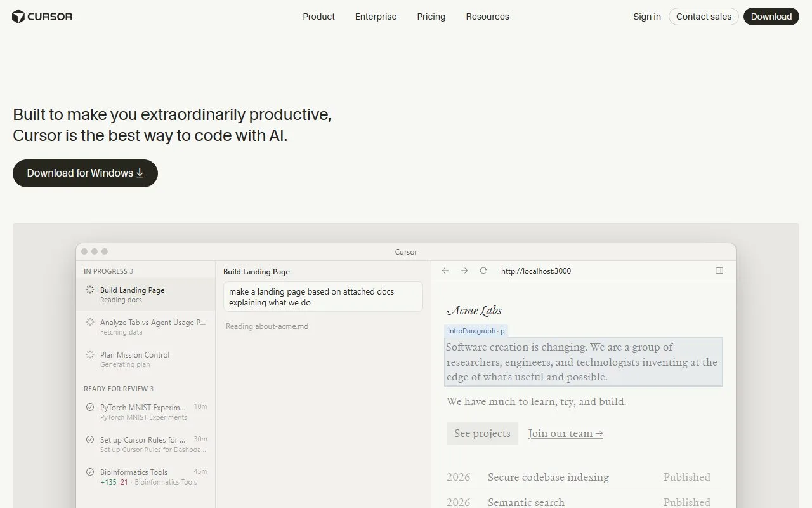Toggle the completion check on PyTorch MNIST Experiments
This screenshot has height=508, width=812.
pyautogui.click(x=89, y=407)
